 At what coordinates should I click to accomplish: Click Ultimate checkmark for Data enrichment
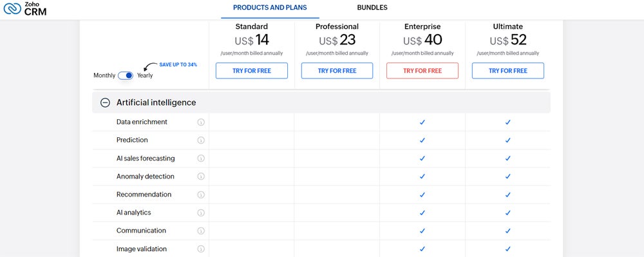pos(507,122)
